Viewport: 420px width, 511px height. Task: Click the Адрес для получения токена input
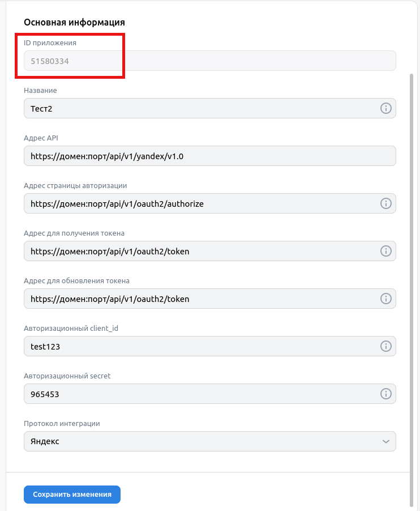(x=198, y=251)
